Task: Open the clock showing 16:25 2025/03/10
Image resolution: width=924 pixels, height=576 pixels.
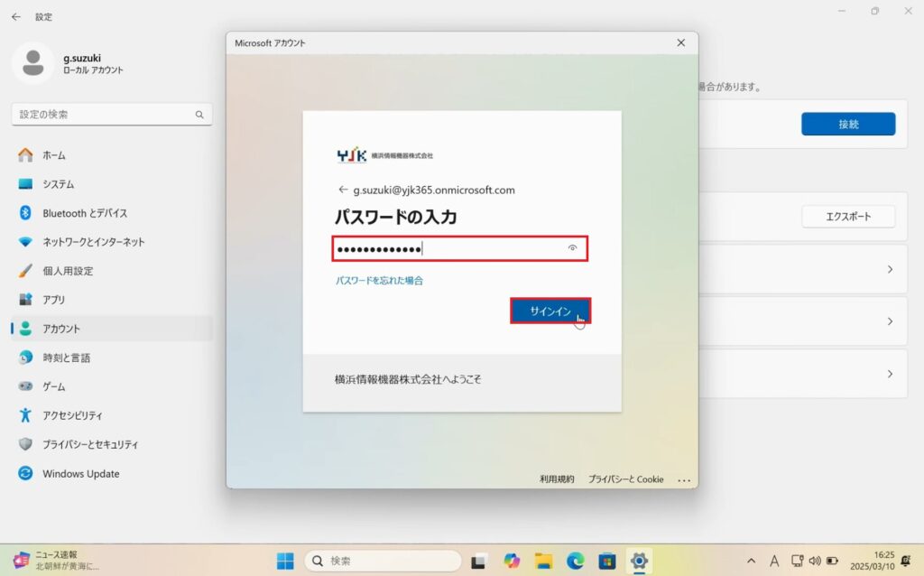Action: pos(873,560)
